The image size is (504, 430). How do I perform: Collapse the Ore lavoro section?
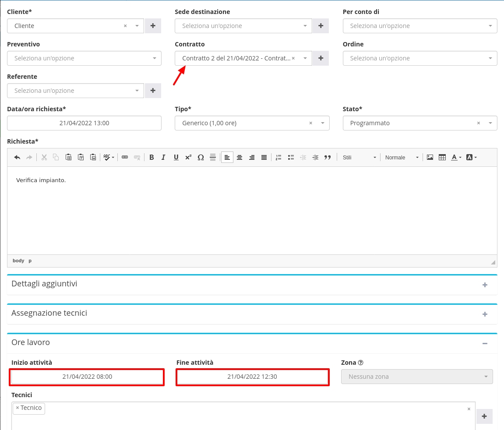tap(485, 343)
